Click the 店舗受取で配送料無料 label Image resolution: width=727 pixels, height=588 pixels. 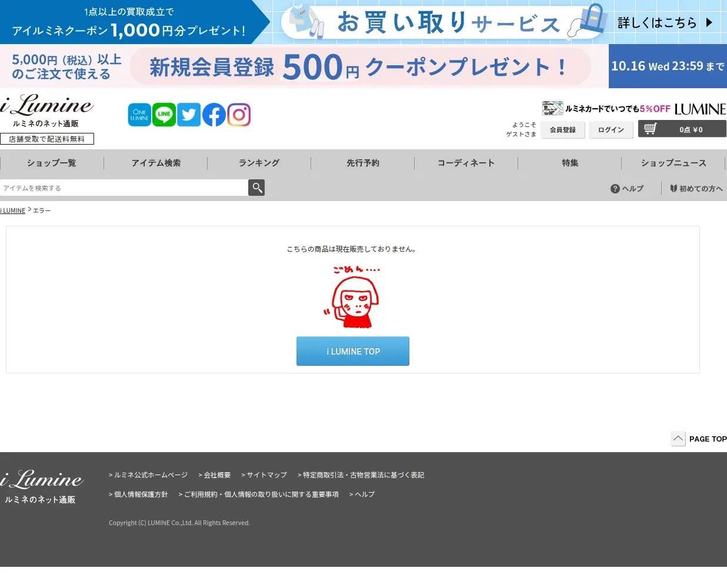(47, 139)
